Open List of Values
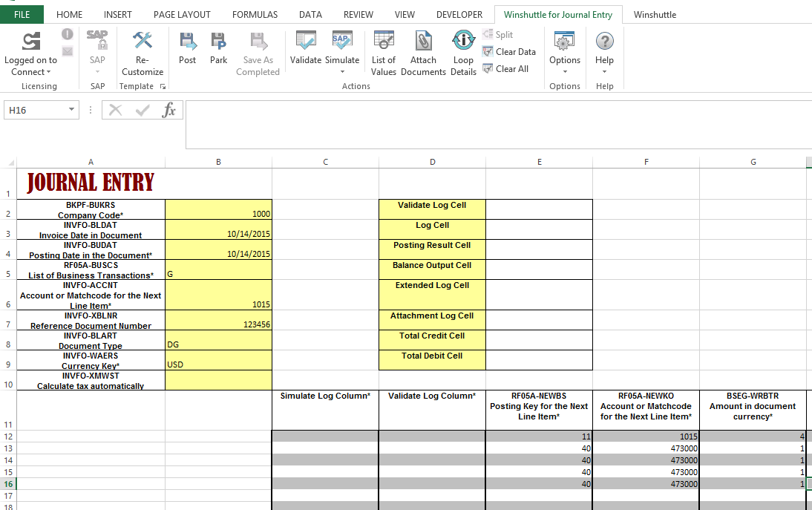 (x=384, y=53)
